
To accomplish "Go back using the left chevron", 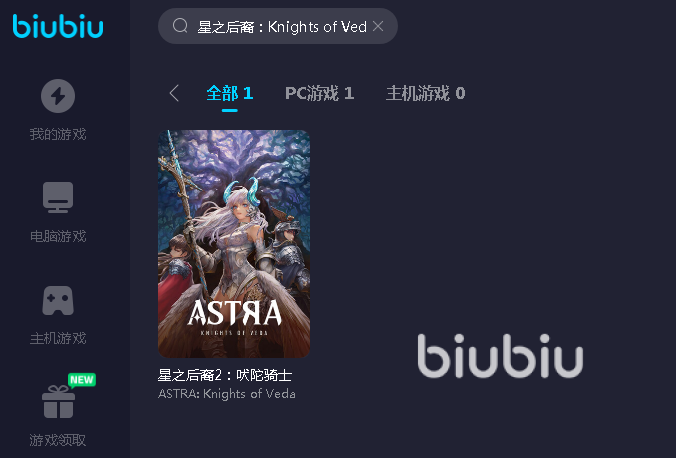I will pyautogui.click(x=174, y=93).
